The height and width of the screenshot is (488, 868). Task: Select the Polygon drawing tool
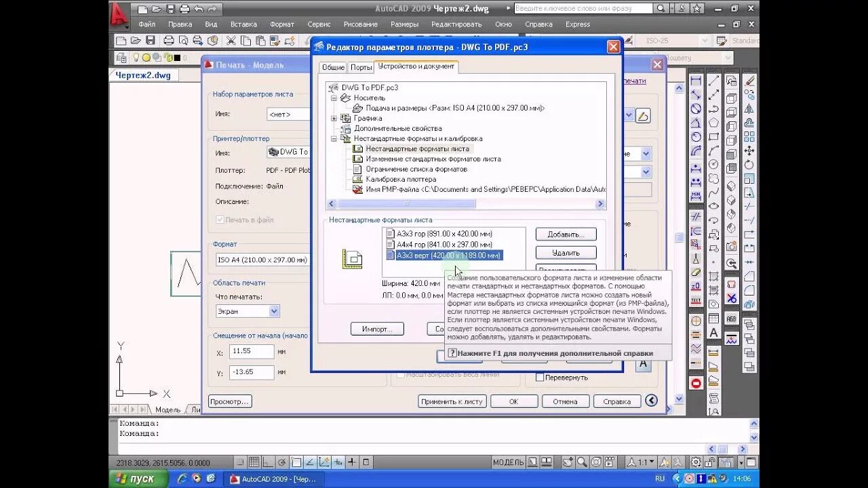713,123
